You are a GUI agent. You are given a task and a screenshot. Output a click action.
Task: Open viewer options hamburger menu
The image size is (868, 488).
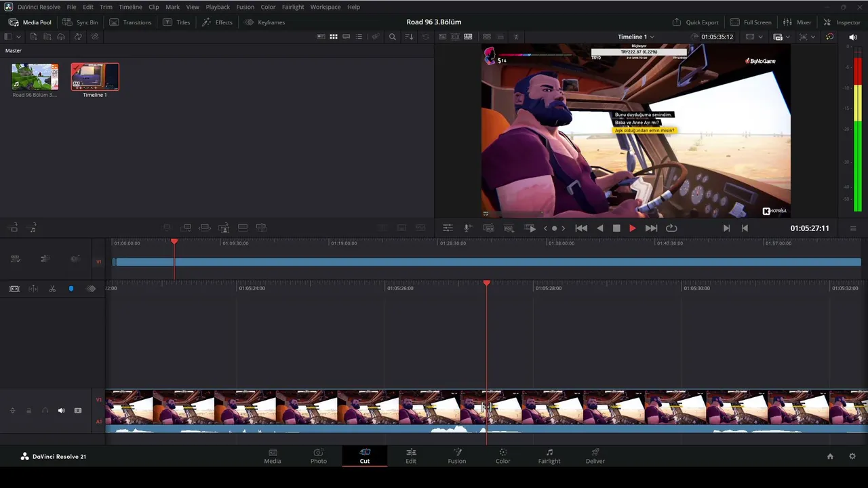(x=853, y=228)
